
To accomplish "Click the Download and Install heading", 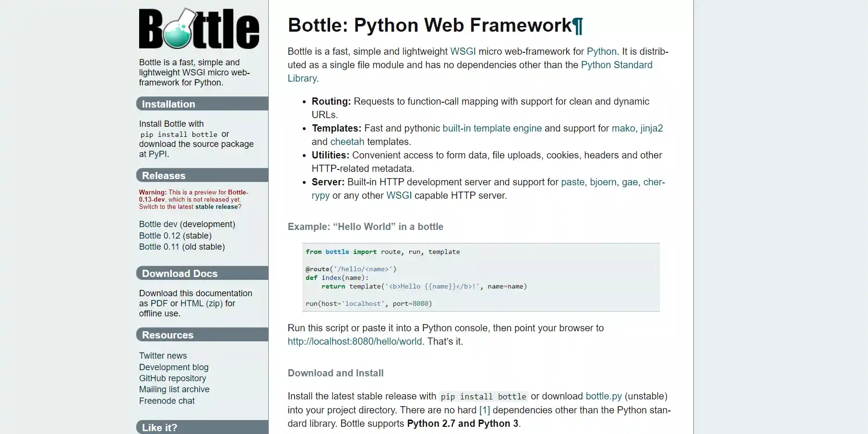I will tap(336, 373).
